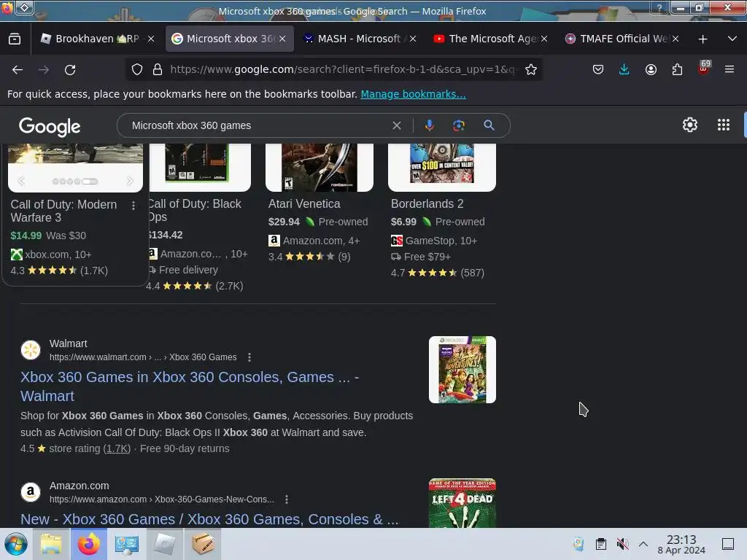List all tabs dropdown arrow
The height and width of the screenshot is (560, 747).
(x=732, y=39)
